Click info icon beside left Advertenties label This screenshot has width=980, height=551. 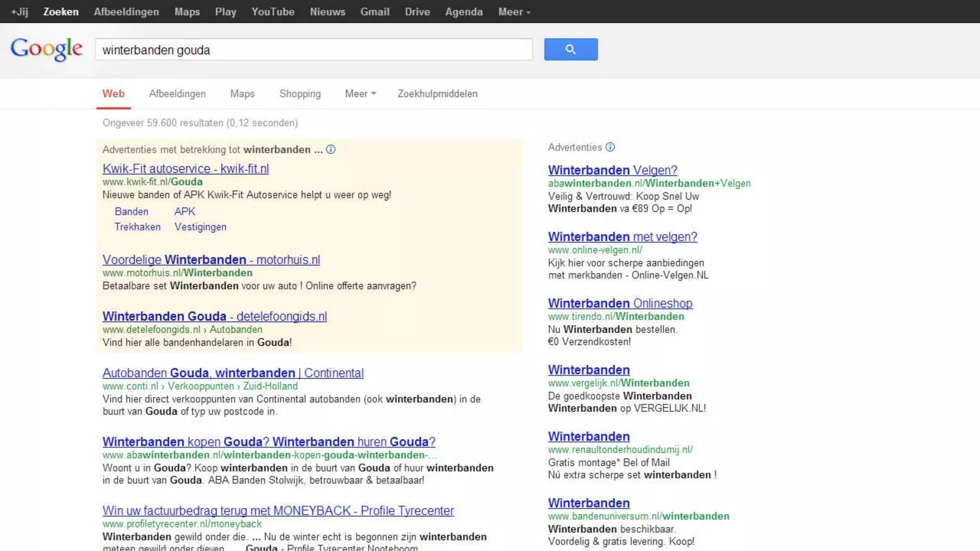pos(331,150)
